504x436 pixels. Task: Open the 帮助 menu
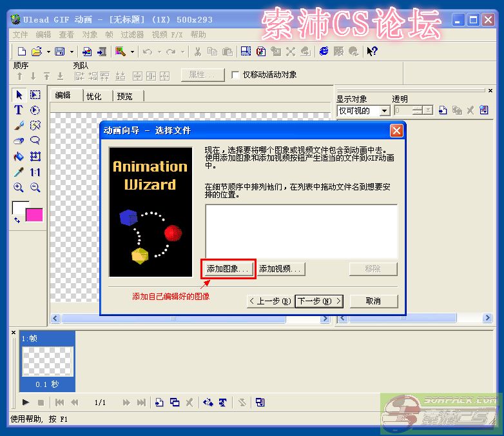198,34
